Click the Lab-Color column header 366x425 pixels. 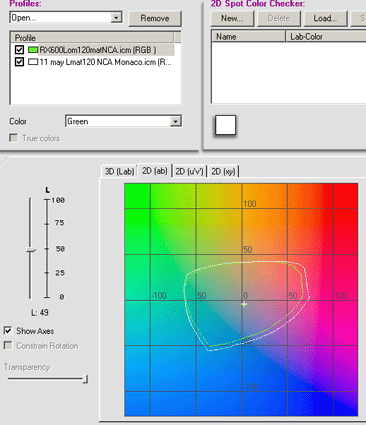[326, 36]
